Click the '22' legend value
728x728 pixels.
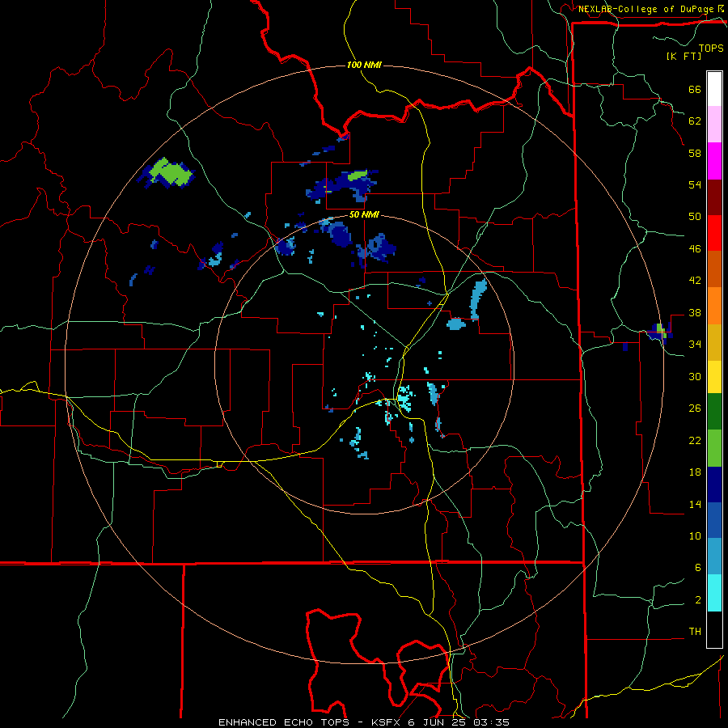[695, 441]
